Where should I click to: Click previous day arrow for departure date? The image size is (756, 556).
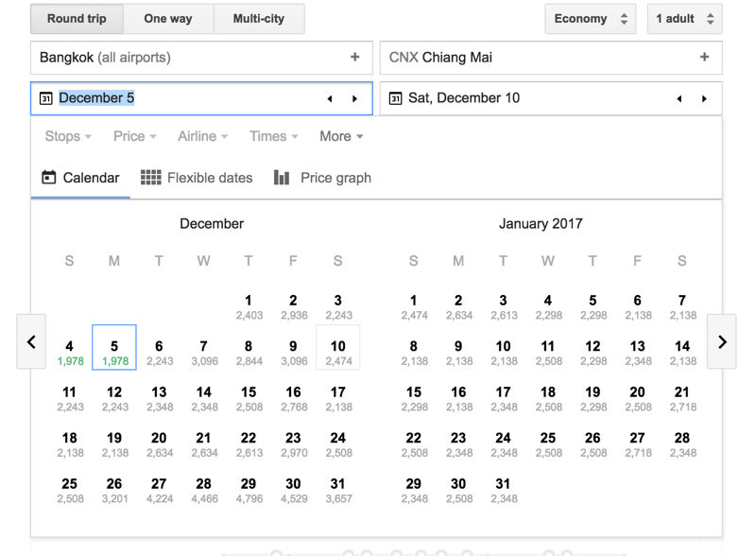[x=330, y=98]
